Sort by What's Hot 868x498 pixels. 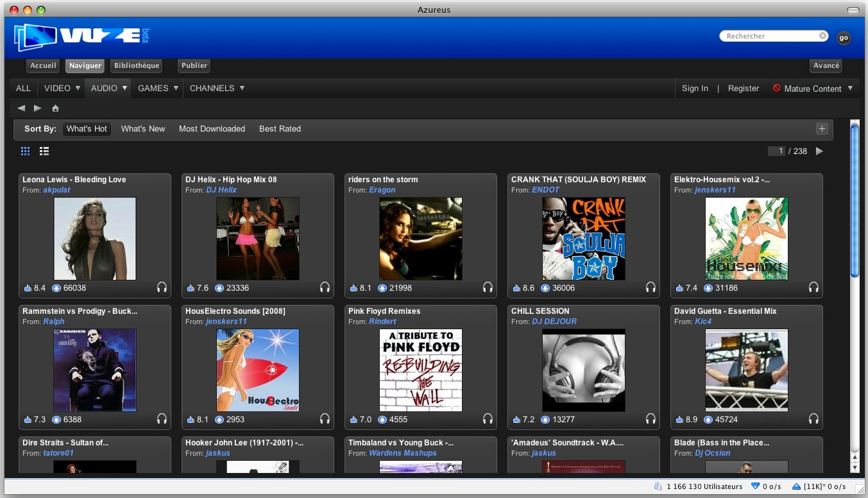pos(87,129)
